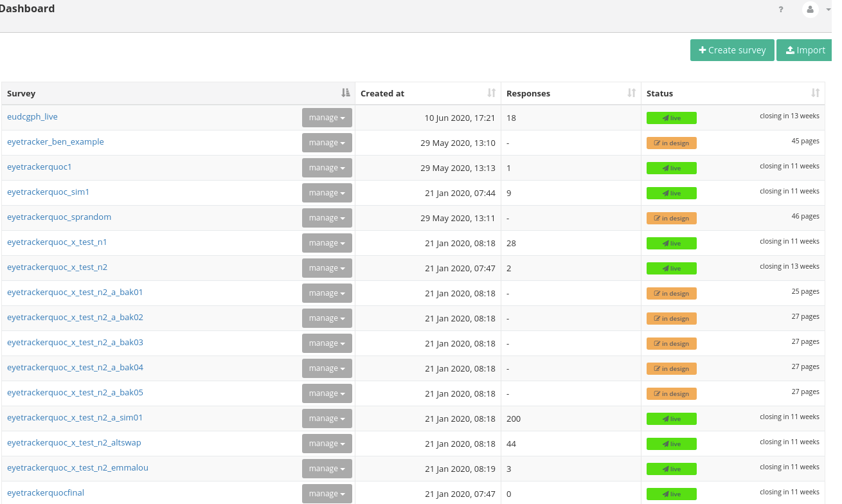Open the eyetracker_ben_example survey

(x=55, y=141)
